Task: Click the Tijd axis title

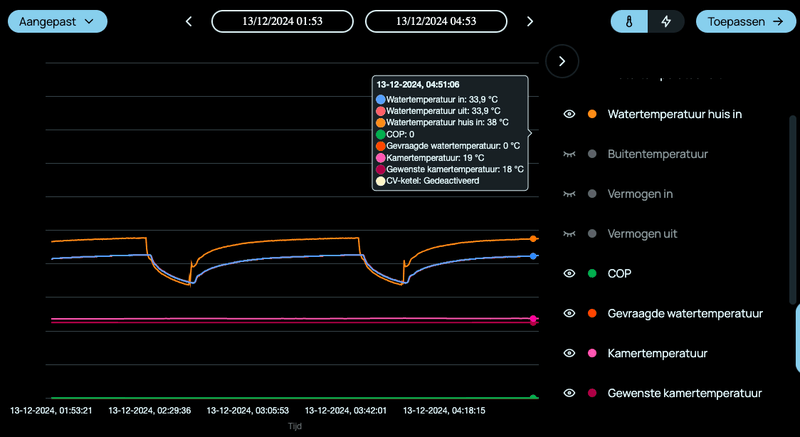Action: (x=294, y=426)
